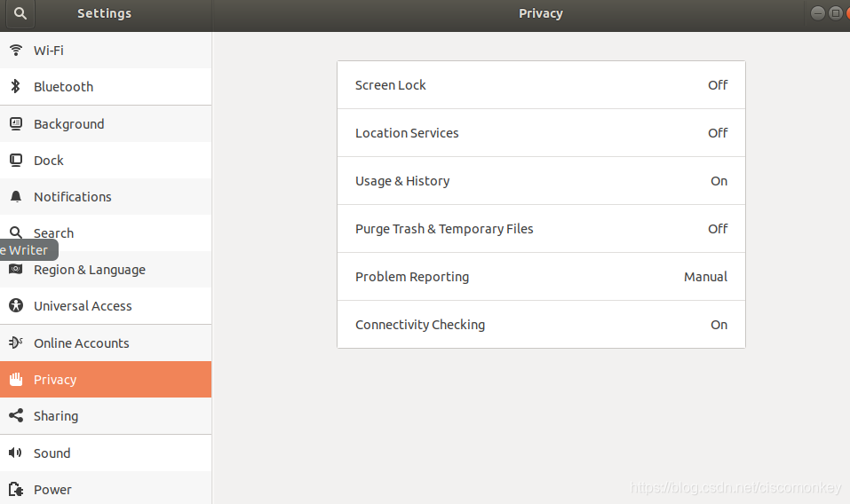Click the On value for Connectivity Checking
850x504 pixels.
tap(719, 325)
